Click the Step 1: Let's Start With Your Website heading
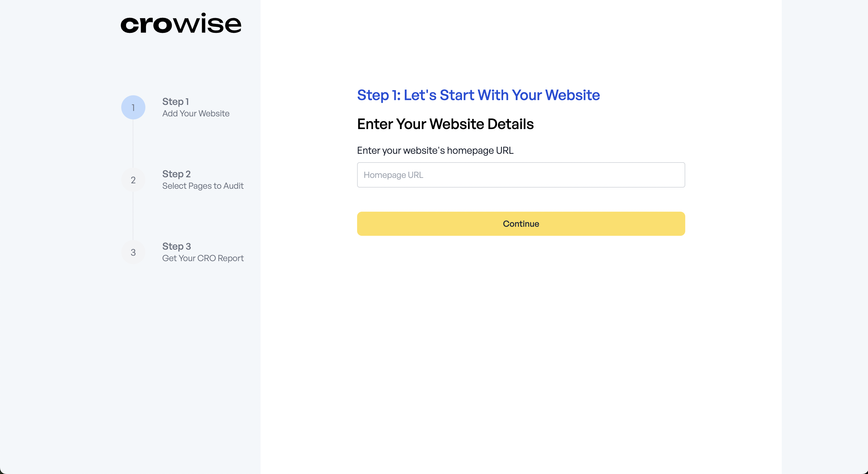The width and height of the screenshot is (868, 474). (x=478, y=95)
